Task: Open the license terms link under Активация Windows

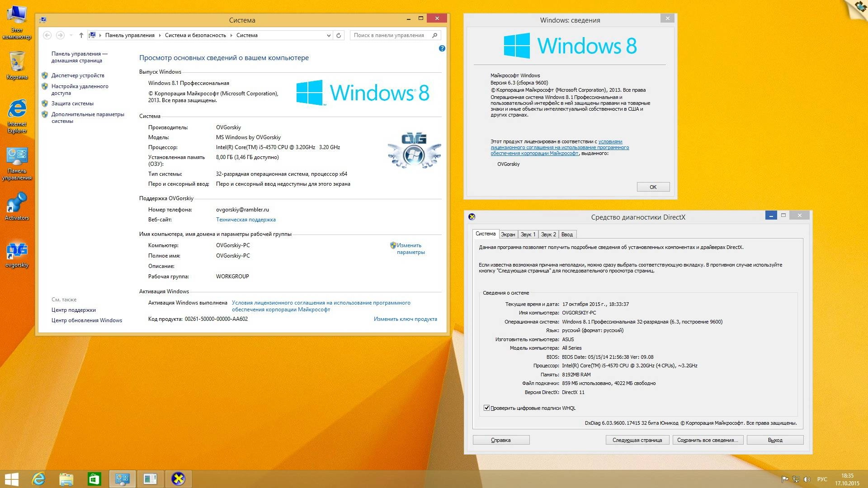Action: click(x=321, y=306)
